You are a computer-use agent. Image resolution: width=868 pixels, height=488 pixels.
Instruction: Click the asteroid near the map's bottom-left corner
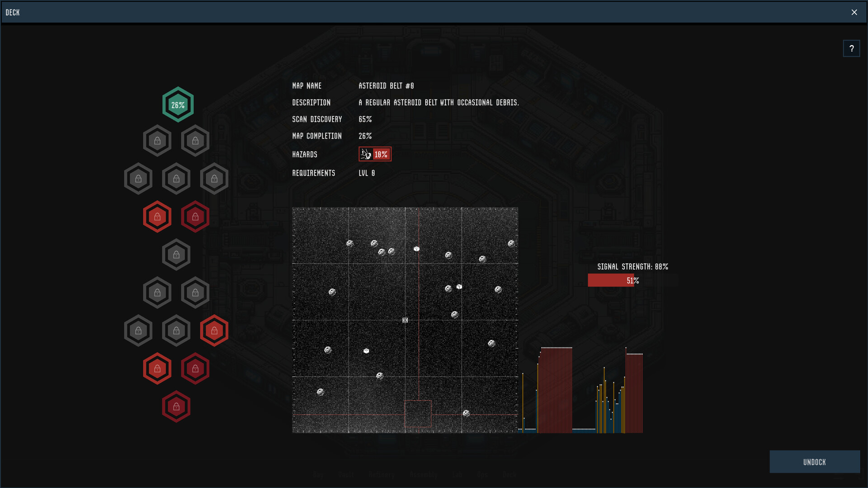(320, 392)
